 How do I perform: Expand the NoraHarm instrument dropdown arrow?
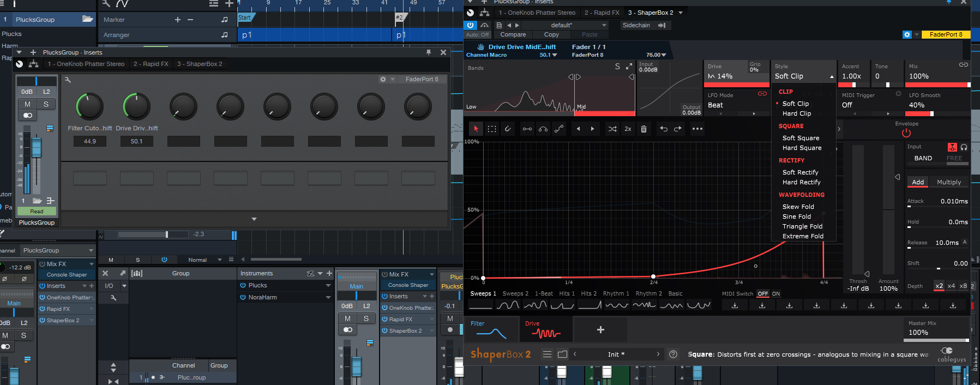click(328, 297)
